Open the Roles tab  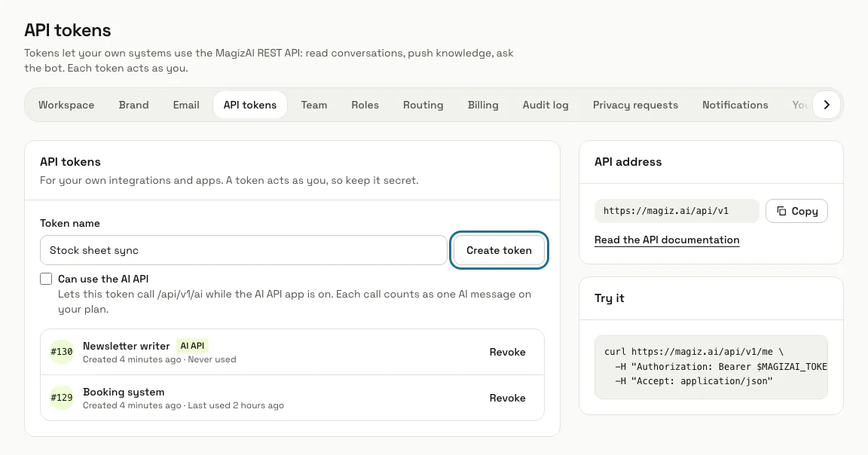pyautogui.click(x=365, y=105)
